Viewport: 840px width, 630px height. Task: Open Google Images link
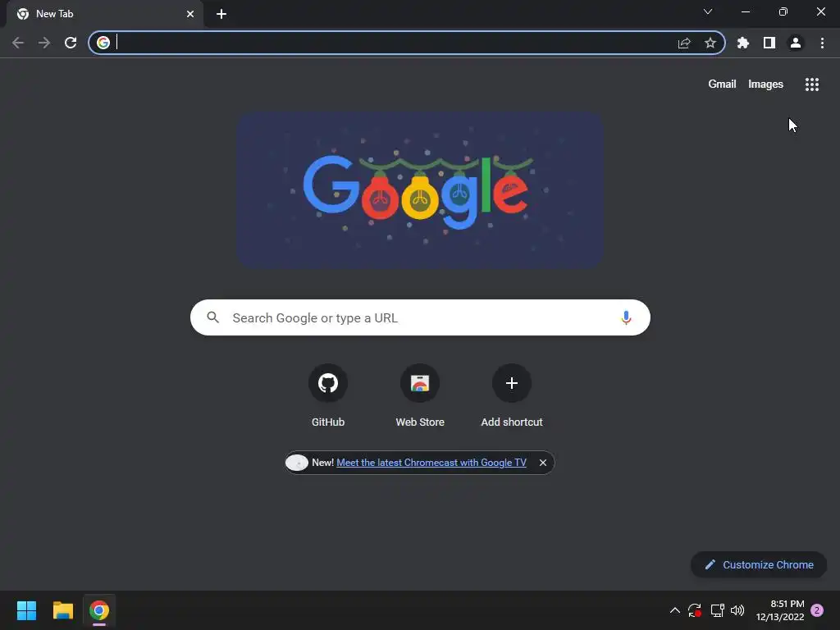765,84
